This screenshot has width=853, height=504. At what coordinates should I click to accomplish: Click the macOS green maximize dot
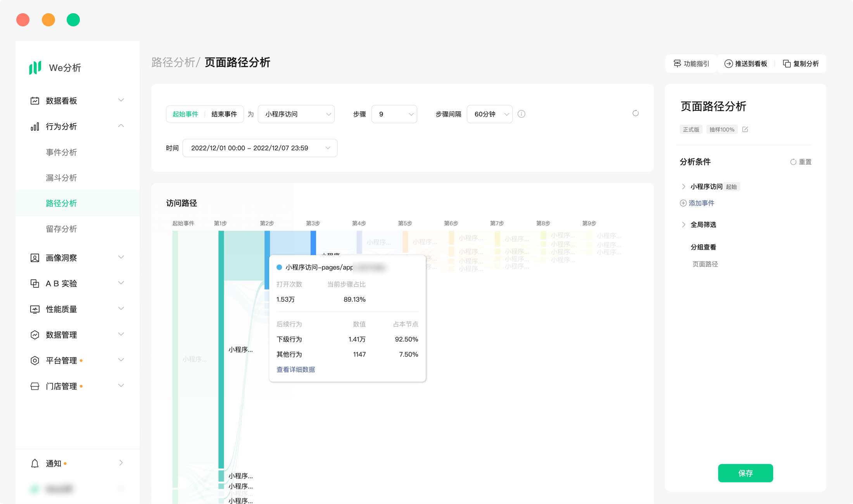click(x=73, y=20)
